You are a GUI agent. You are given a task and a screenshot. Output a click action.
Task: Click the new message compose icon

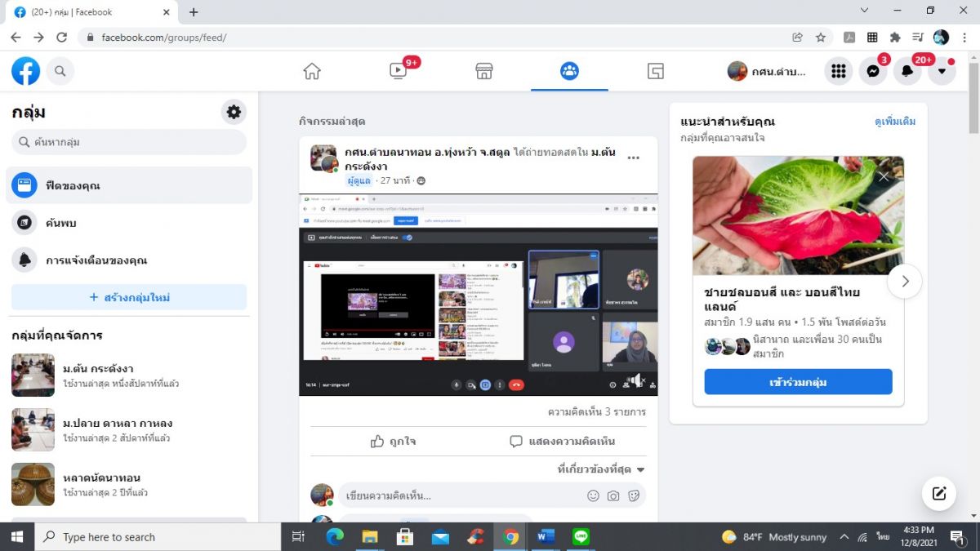pos(938,493)
